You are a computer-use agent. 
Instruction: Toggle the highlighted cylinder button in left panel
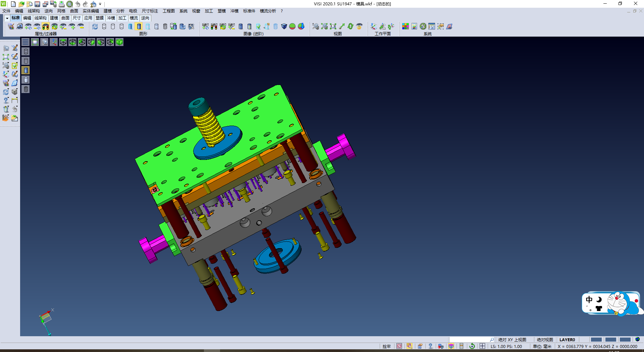(26, 70)
